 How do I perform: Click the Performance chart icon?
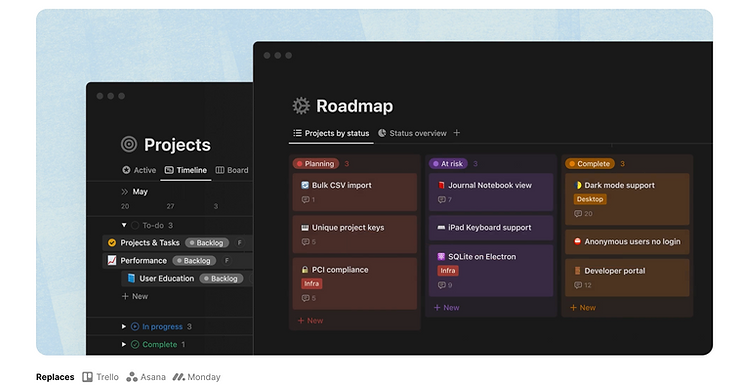pos(112,260)
